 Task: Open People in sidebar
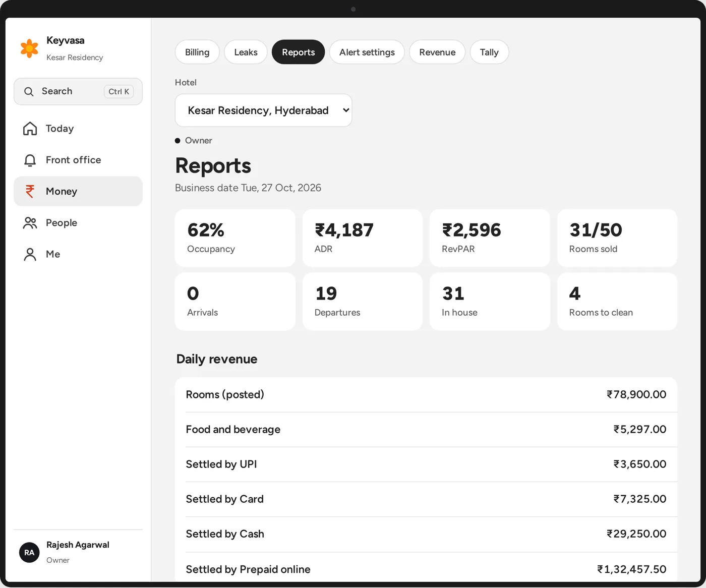click(78, 223)
